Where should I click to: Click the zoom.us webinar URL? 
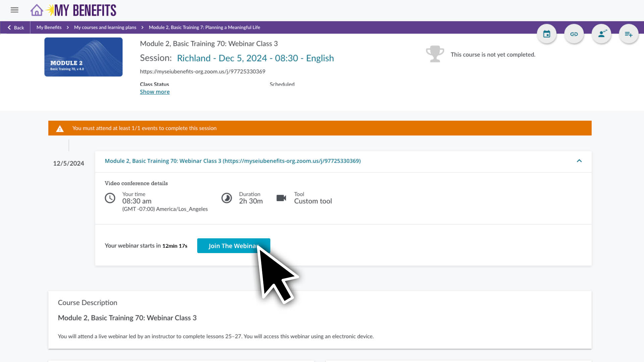coord(203,71)
